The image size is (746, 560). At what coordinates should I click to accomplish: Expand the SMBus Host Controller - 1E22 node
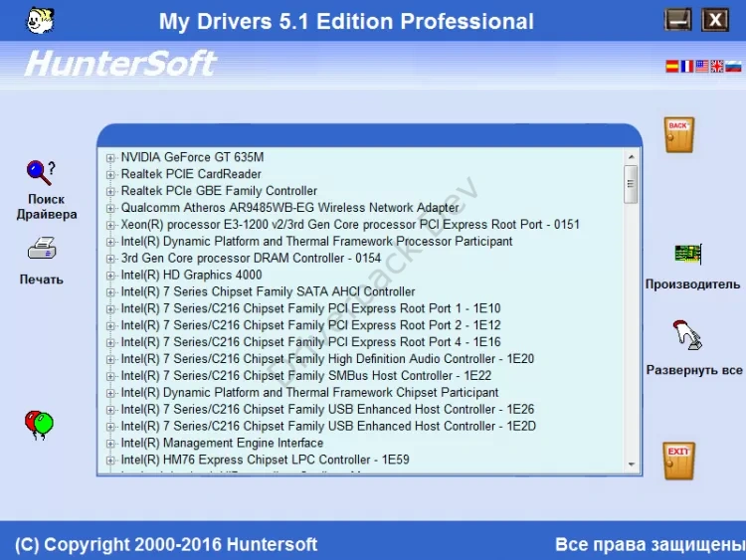coord(110,376)
